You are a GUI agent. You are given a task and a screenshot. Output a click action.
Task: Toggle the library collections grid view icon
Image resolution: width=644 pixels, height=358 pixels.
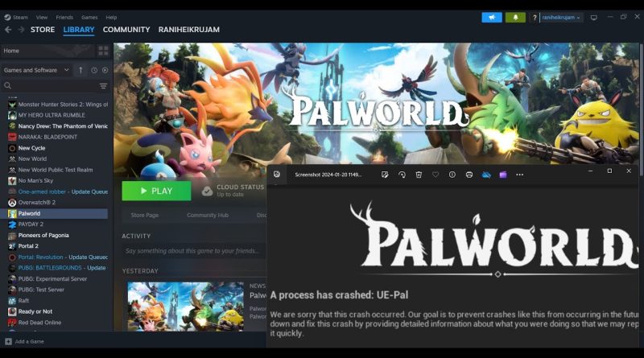click(x=103, y=51)
